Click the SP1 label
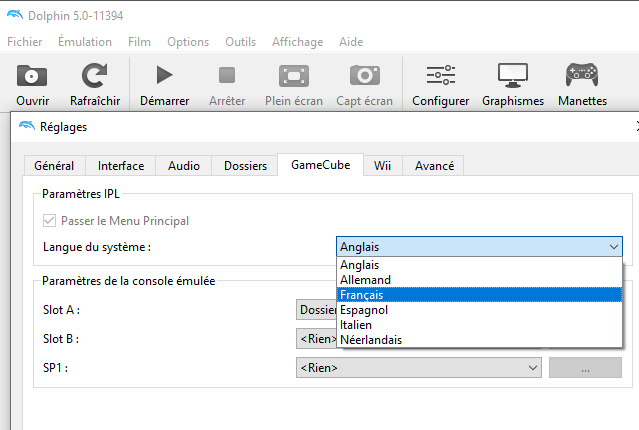Screen dimensions: 639x430 55,368
